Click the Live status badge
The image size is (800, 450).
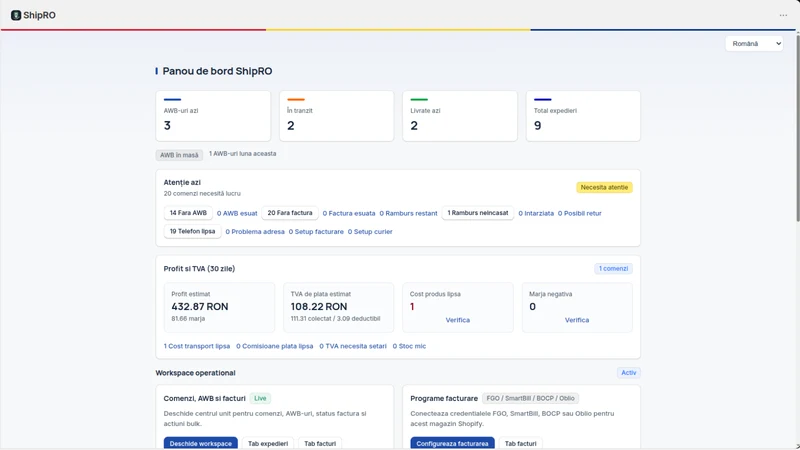tap(260, 398)
